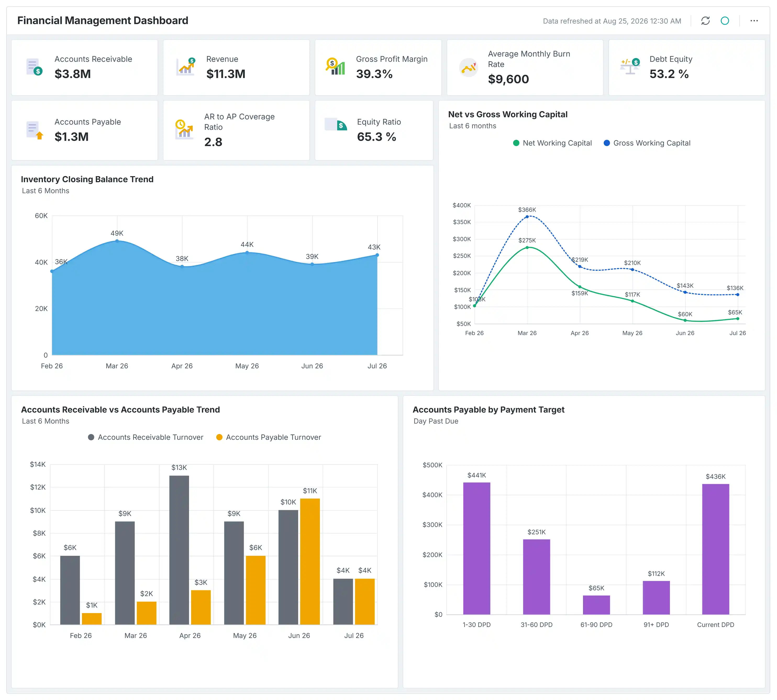Image resolution: width=777 pixels, height=700 pixels.
Task: Select the 43K Jul 26 inventory point
Action: (x=377, y=255)
